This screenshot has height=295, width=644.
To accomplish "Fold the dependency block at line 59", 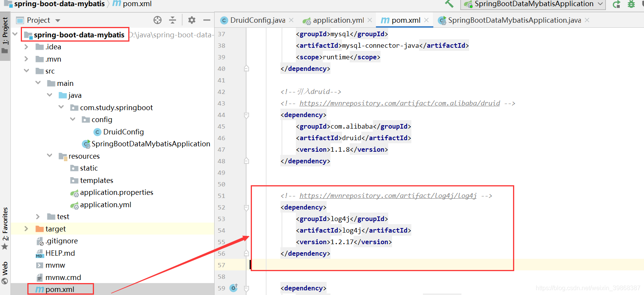I will click(246, 288).
